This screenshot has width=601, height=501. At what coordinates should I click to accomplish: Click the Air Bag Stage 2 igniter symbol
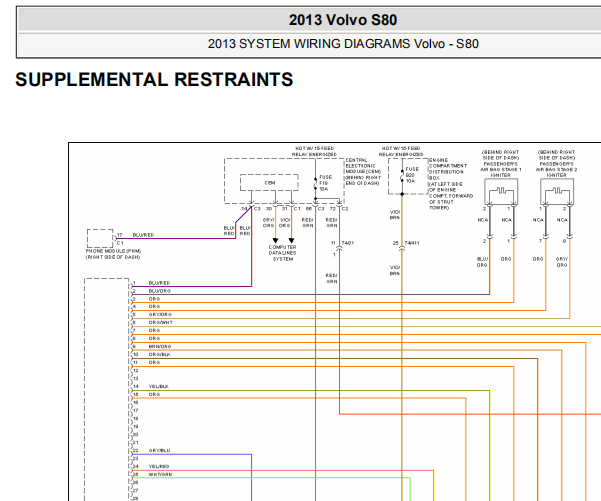(x=557, y=192)
